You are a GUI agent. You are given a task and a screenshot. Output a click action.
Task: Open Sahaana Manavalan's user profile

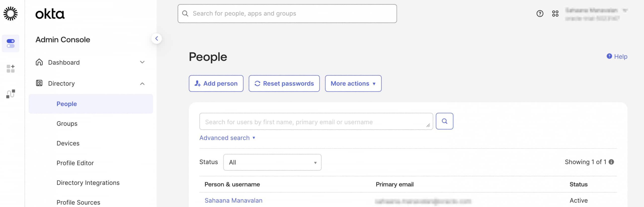(x=233, y=200)
